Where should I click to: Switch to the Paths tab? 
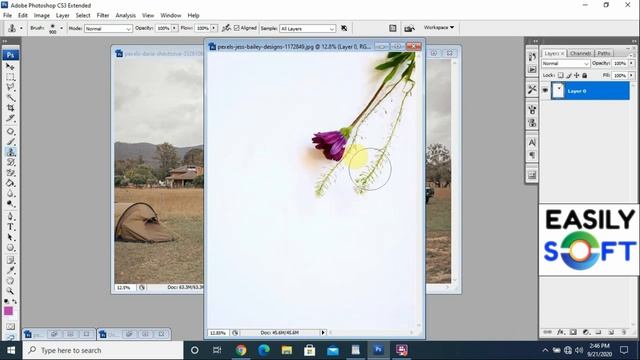603,53
